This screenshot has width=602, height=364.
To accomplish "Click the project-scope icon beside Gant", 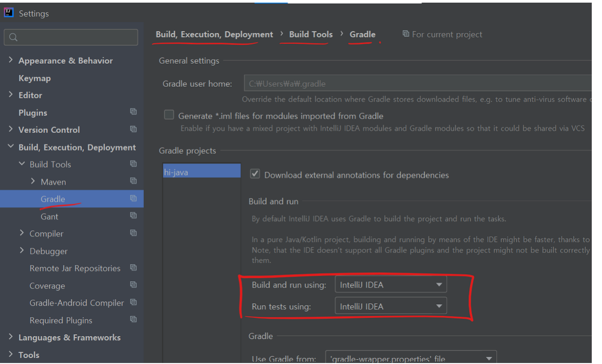I will coord(133,215).
